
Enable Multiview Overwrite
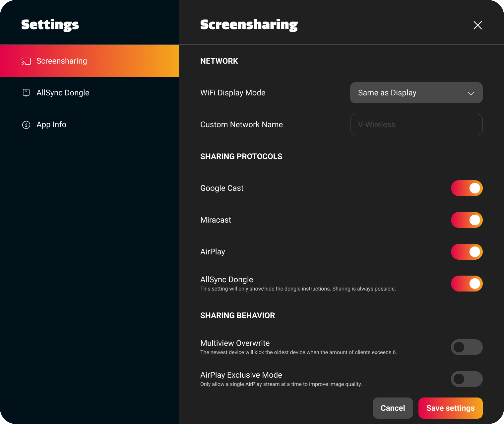point(467,347)
